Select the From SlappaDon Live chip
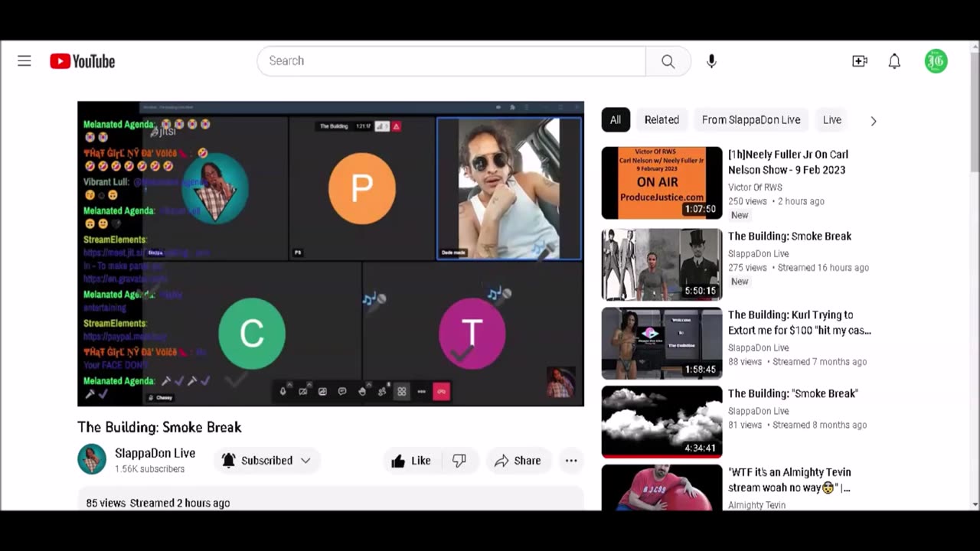The height and width of the screenshot is (551, 980). tap(751, 120)
